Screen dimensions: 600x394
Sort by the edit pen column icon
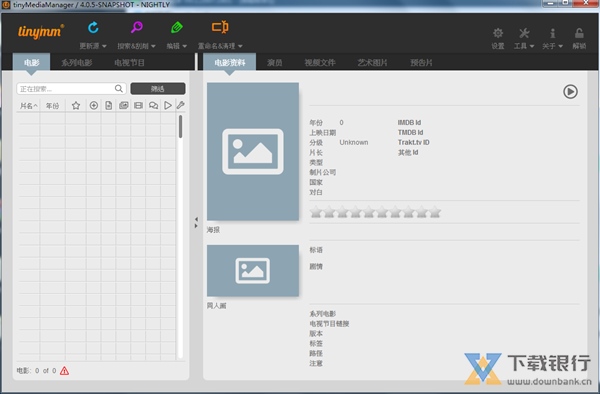tap(181, 105)
